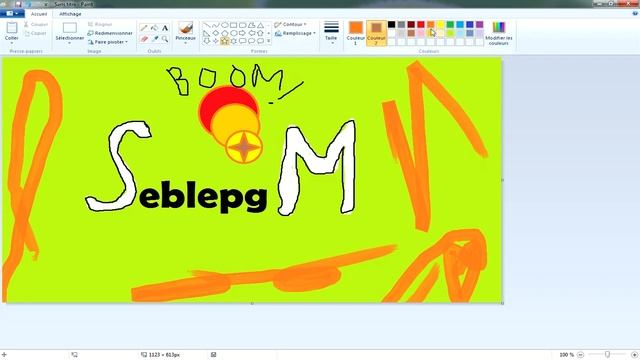Open the Faire pivoter dropdown

(108, 42)
